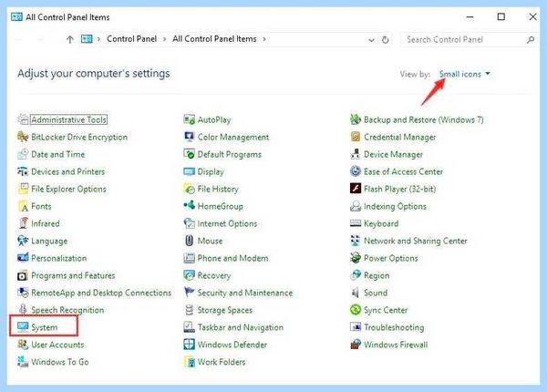Open the Flash Player (32-bit) icon
The width and height of the screenshot is (547, 392).
(356, 189)
